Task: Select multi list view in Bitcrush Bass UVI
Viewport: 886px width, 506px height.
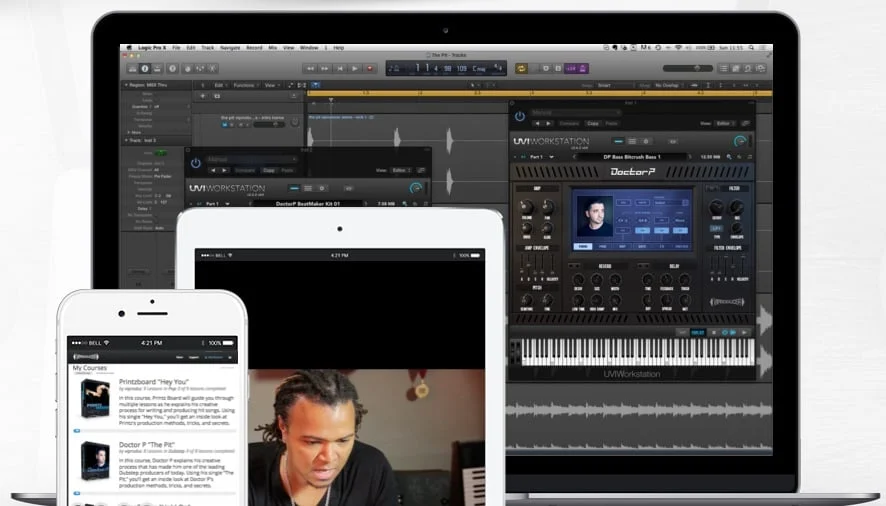Action: point(632,141)
